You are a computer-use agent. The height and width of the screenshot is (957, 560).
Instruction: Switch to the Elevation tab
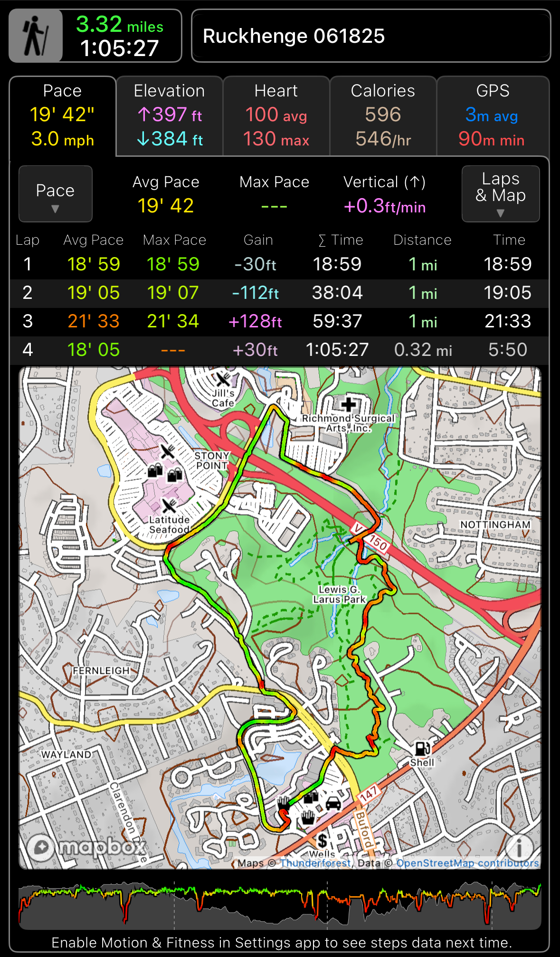pyautogui.click(x=170, y=116)
